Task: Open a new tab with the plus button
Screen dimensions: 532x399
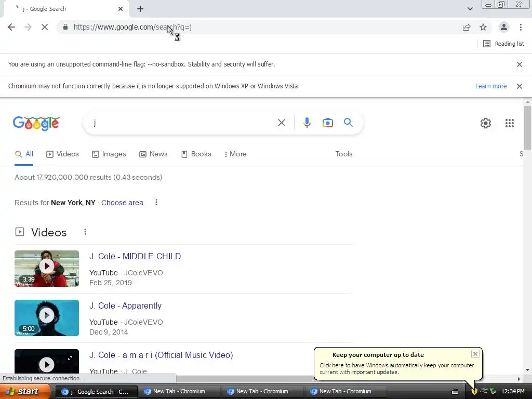Action: pyautogui.click(x=140, y=9)
